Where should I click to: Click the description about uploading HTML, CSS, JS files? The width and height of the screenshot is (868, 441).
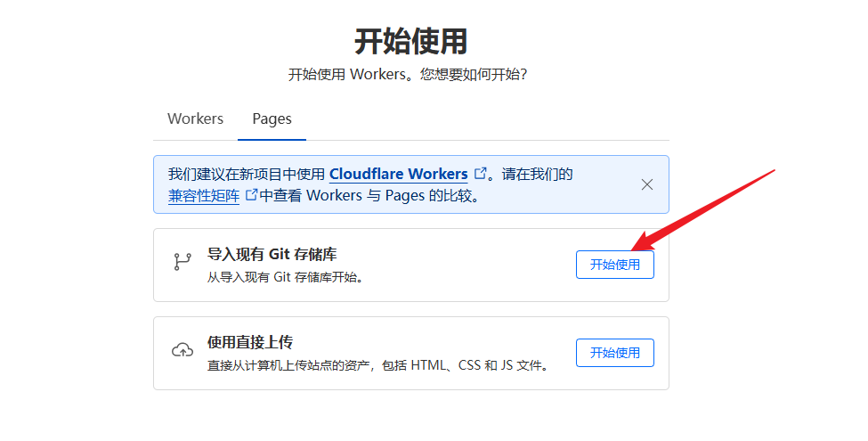[x=378, y=365]
